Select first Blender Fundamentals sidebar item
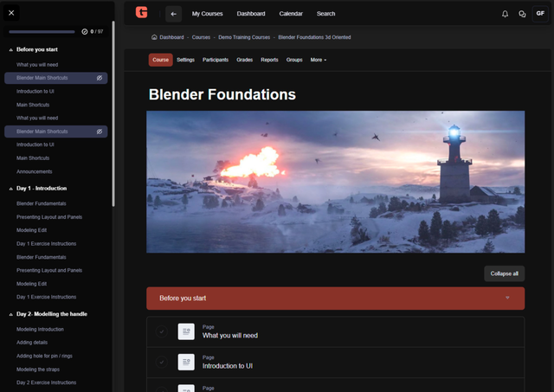The image size is (554, 392). (x=42, y=203)
